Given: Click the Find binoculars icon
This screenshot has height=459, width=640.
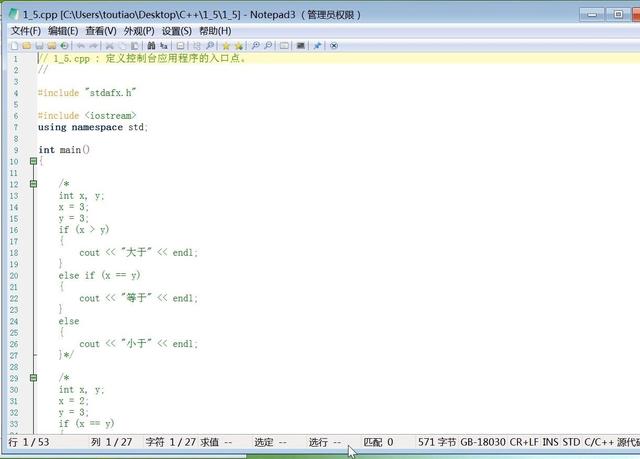Looking at the screenshot, I should coord(151,46).
